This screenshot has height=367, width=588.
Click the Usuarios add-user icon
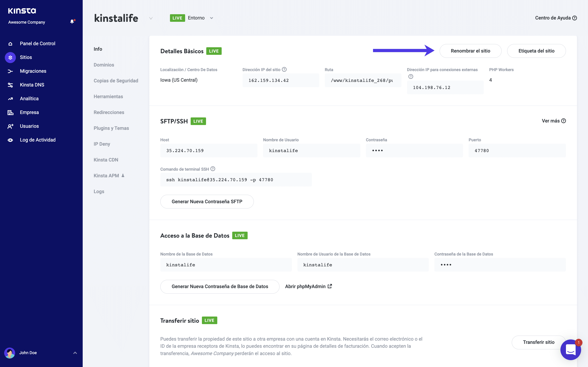pos(10,126)
